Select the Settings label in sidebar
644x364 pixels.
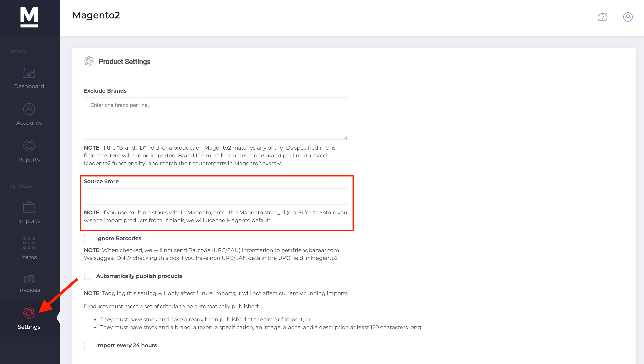[29, 327]
